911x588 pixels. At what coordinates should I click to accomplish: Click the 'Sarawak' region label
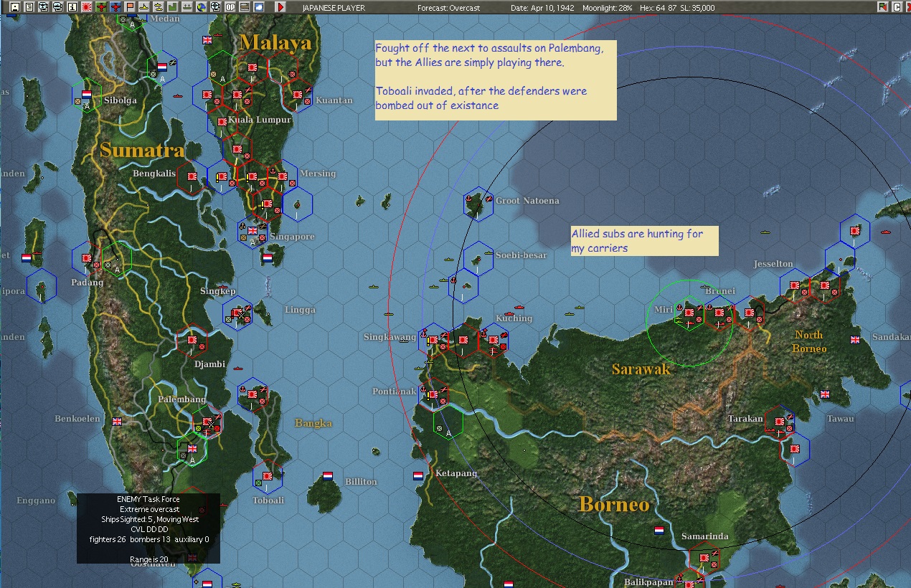tap(641, 369)
